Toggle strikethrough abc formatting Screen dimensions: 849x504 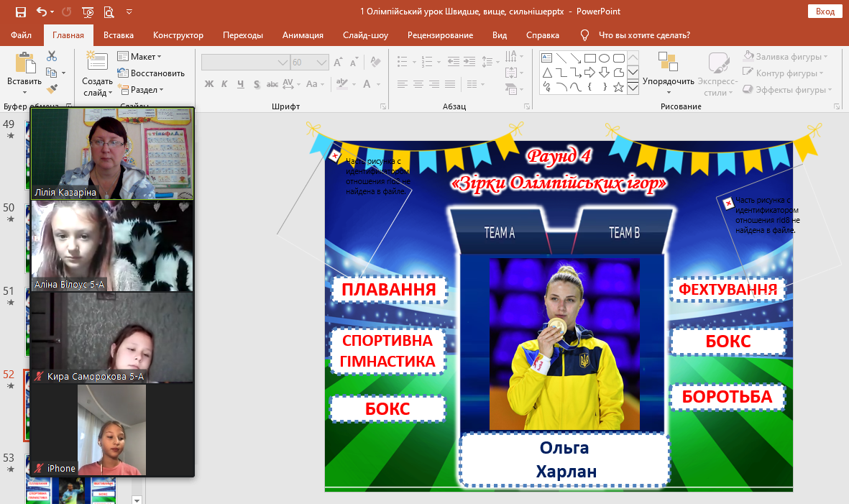(x=272, y=84)
